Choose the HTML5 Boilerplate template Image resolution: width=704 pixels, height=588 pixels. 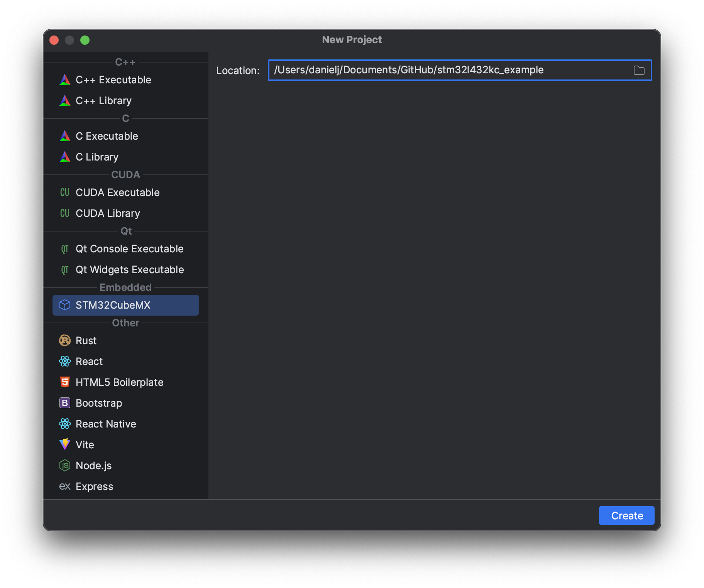pyautogui.click(x=119, y=382)
